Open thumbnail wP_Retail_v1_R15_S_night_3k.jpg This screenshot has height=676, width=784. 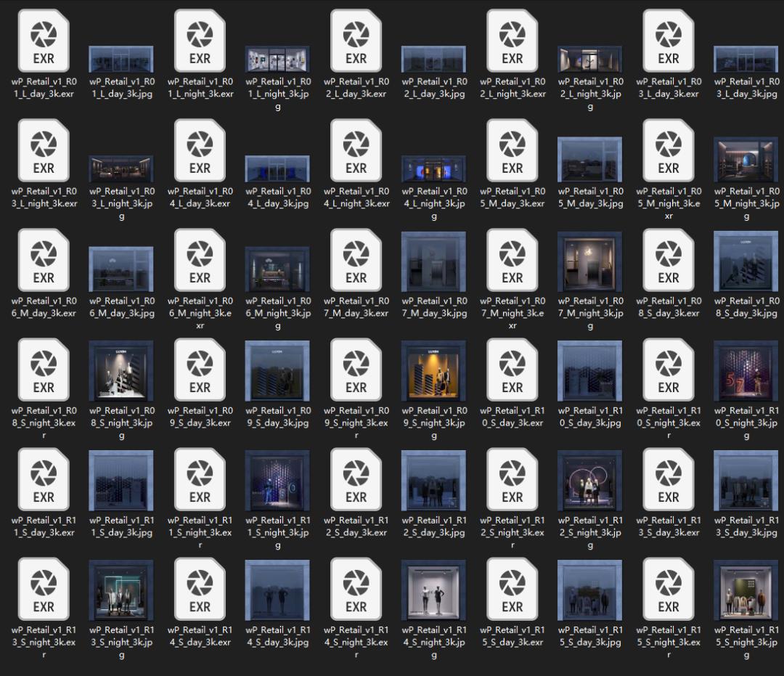tap(746, 590)
